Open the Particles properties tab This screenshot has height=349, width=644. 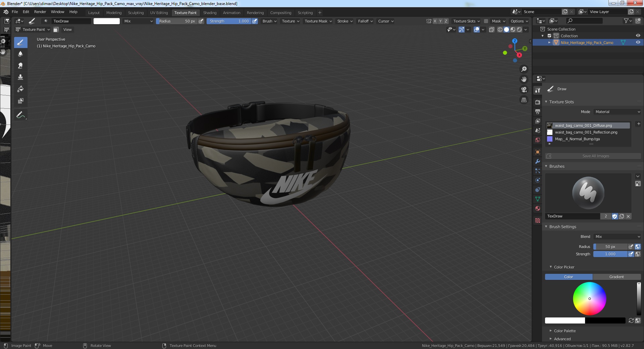tap(538, 171)
